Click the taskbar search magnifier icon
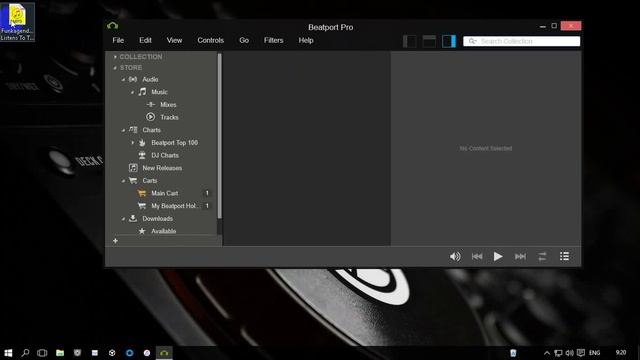640x360 pixels. click(x=25, y=353)
